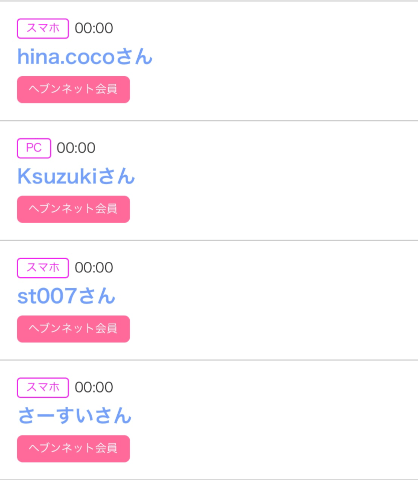The image size is (418, 480).
Task: Select the blank area of Ksuzuki's row
Action: coord(273,180)
